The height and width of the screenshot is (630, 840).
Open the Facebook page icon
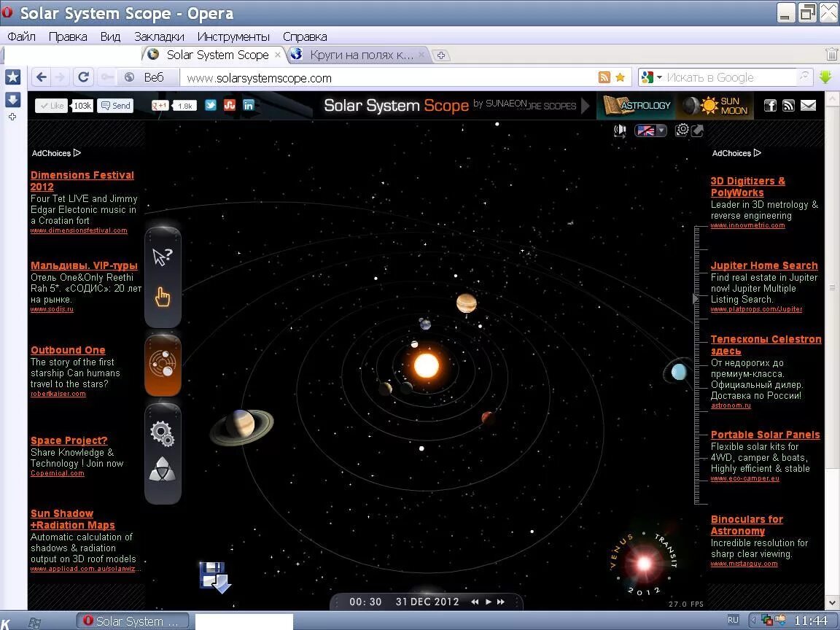770,106
